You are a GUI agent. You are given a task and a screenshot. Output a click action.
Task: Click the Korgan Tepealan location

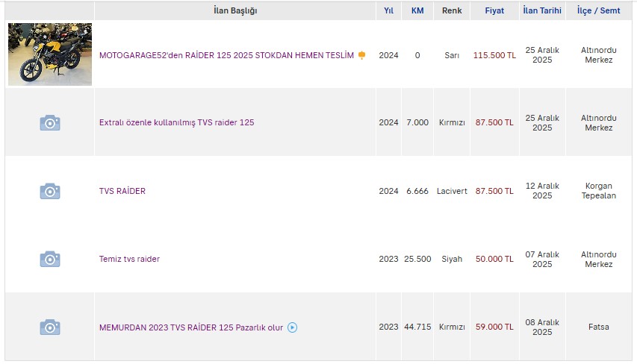click(x=599, y=191)
